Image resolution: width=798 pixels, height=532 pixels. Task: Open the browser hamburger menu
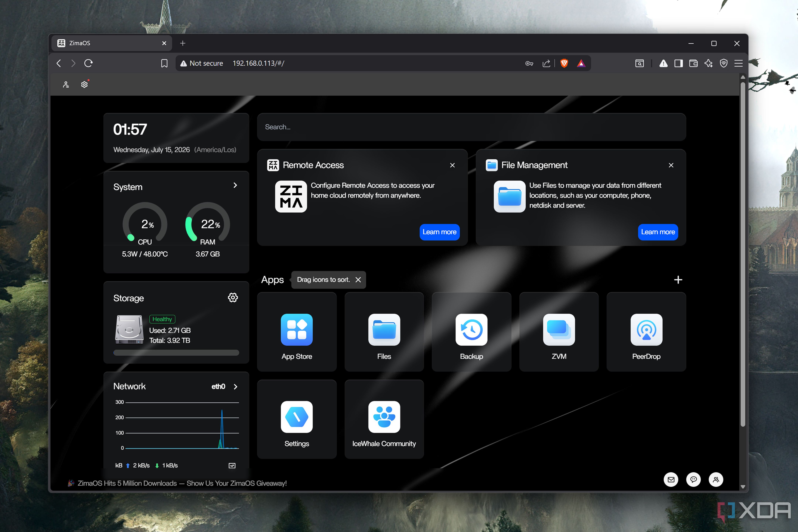[x=738, y=63]
